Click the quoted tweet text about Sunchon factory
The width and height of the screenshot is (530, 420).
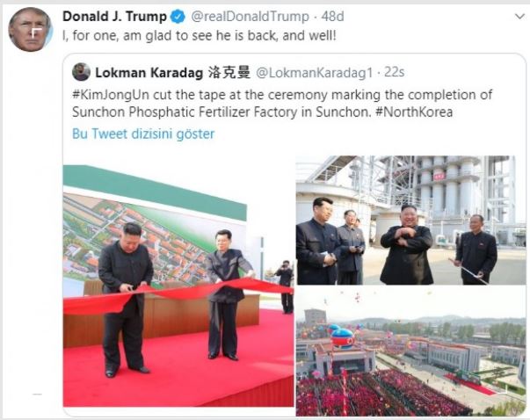[x=282, y=103]
